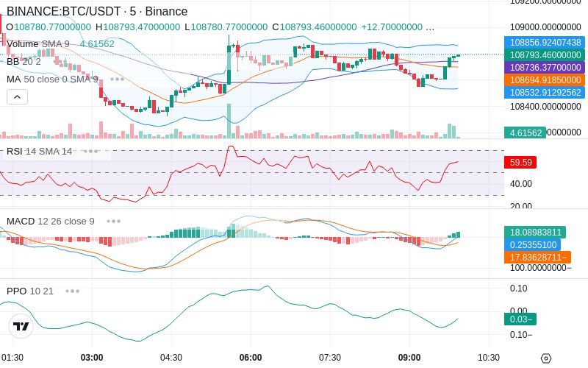Click the current price label 108793.46

click(545, 54)
